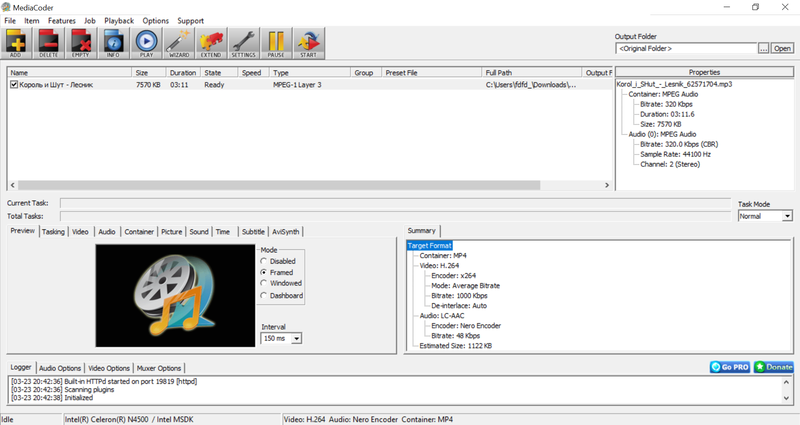The image size is (800, 425).
Task: Click the PLAY toolbar icon
Action: 146,43
